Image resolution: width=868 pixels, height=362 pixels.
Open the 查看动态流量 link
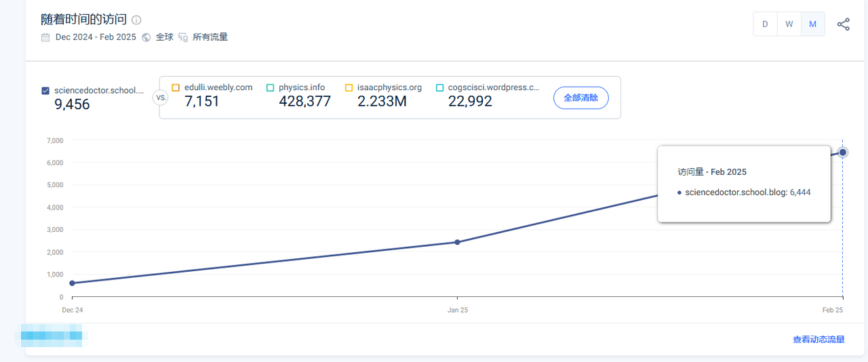point(818,340)
